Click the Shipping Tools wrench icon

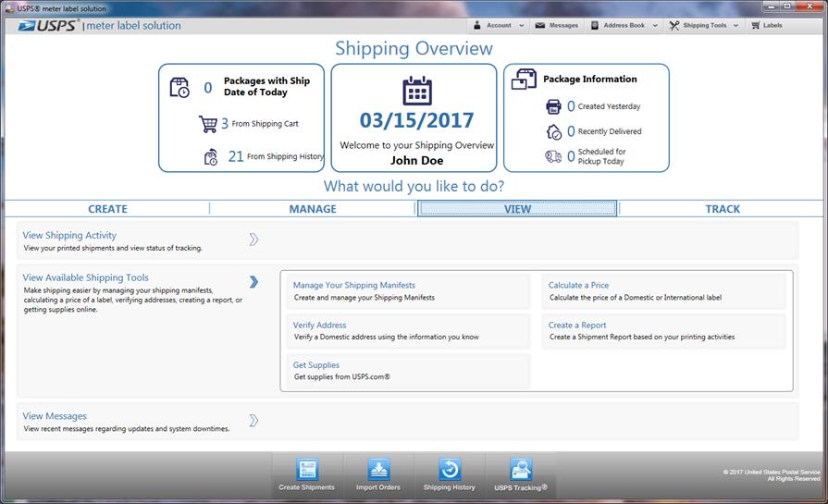point(674,25)
